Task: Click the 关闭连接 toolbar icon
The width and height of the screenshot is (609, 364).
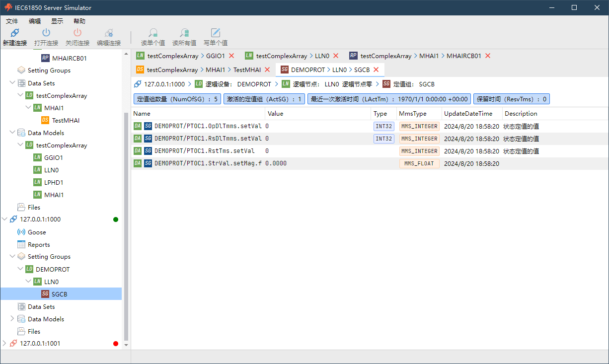Action: pos(77,33)
